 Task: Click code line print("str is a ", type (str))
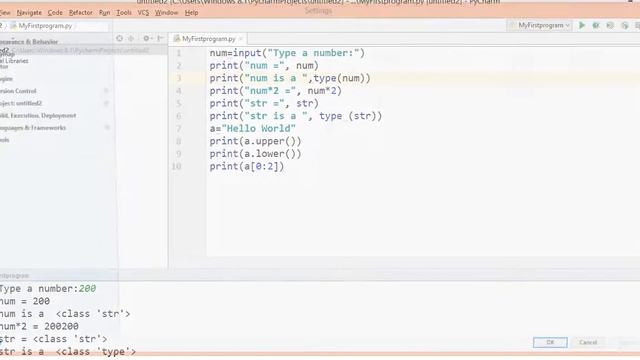(296, 116)
